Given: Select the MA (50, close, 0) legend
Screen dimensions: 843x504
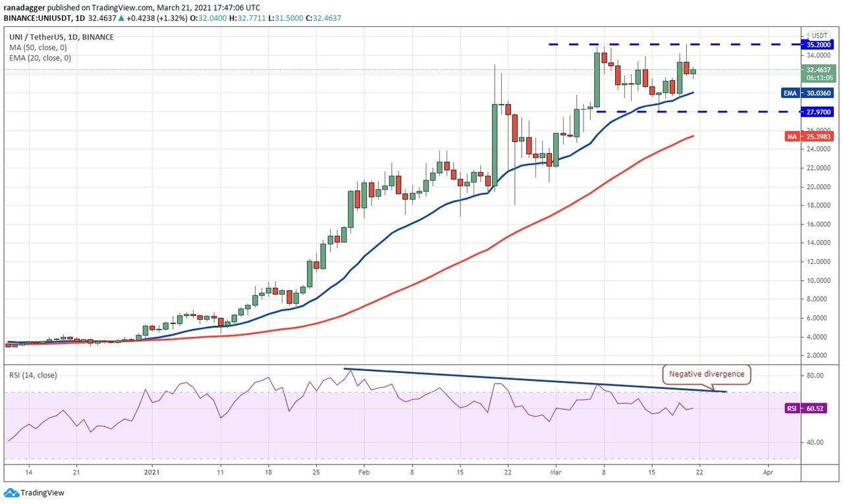Looking at the screenshot, I should [38, 47].
